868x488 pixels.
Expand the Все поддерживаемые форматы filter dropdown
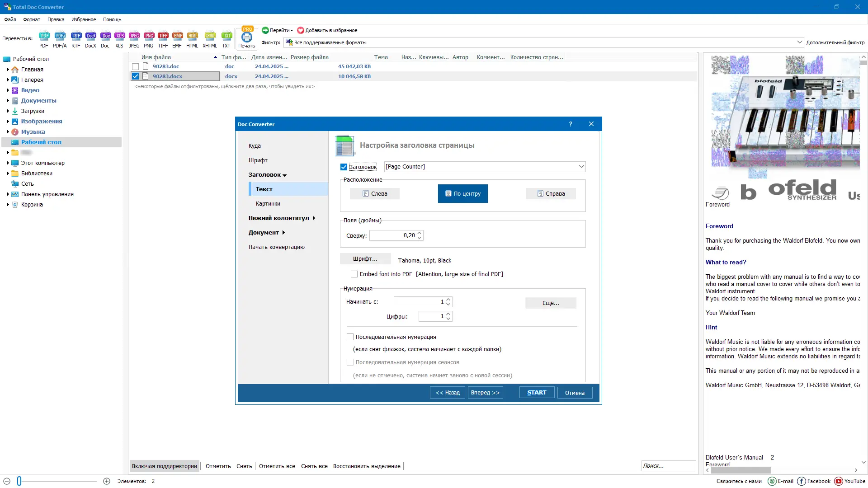799,42
